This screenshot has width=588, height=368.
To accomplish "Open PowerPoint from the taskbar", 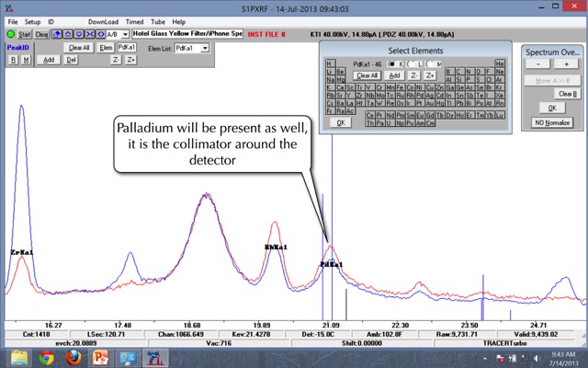I will 100,357.
